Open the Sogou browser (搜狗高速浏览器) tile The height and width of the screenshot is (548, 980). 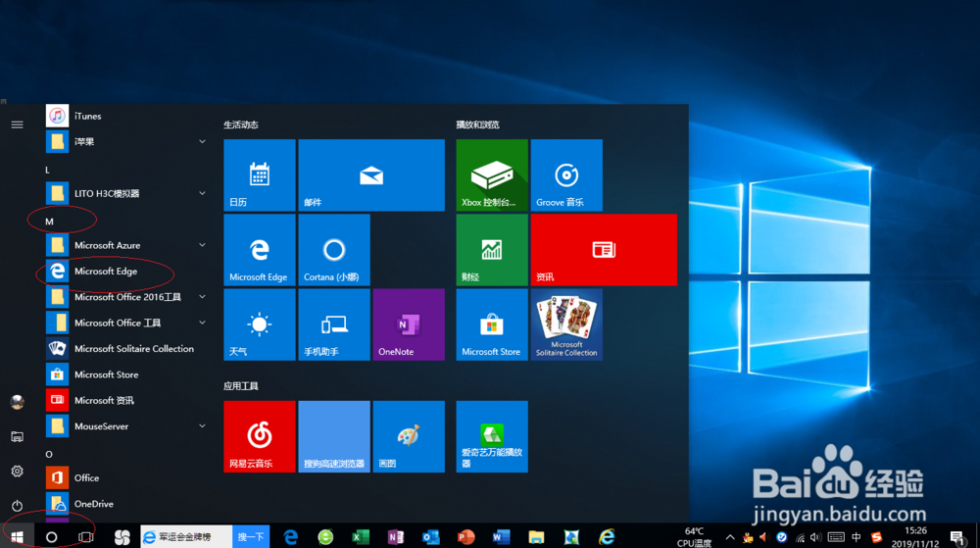334,437
